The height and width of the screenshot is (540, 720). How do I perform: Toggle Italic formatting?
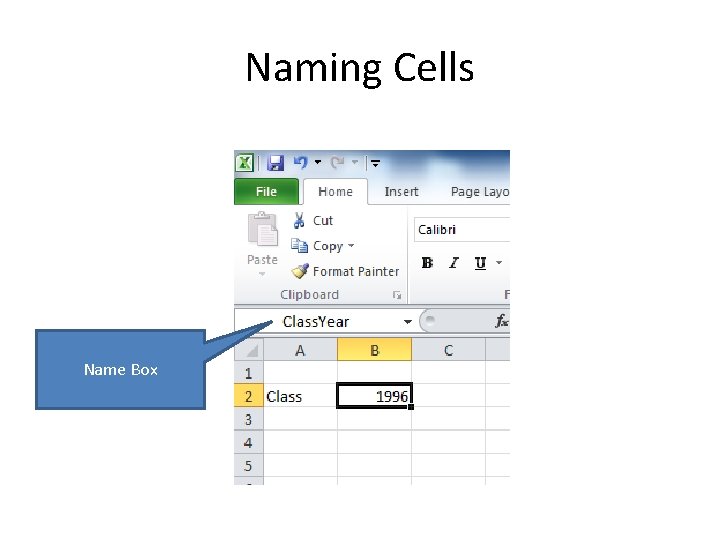coord(454,263)
